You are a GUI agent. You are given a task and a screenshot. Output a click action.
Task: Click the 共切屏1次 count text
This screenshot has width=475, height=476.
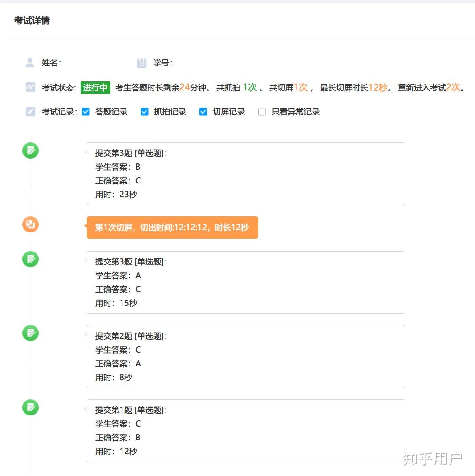(x=288, y=87)
